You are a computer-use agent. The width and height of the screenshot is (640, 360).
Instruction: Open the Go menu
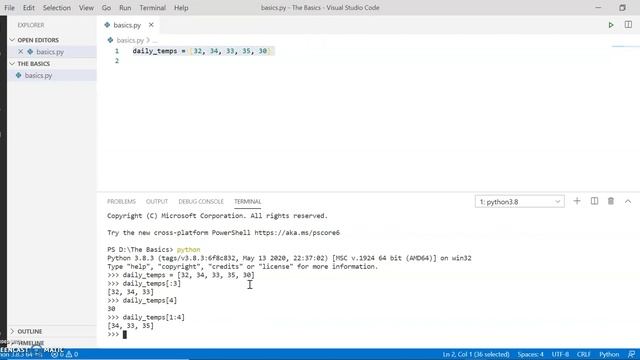[x=106, y=8]
